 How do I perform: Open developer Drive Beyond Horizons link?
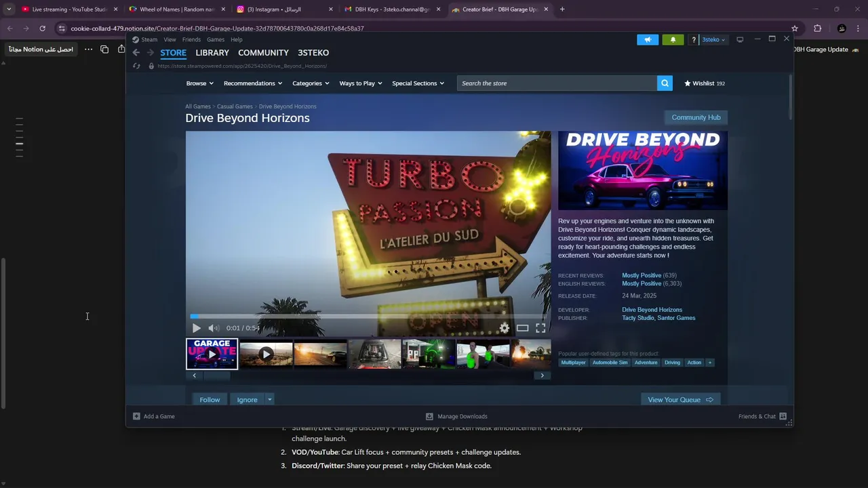point(652,310)
